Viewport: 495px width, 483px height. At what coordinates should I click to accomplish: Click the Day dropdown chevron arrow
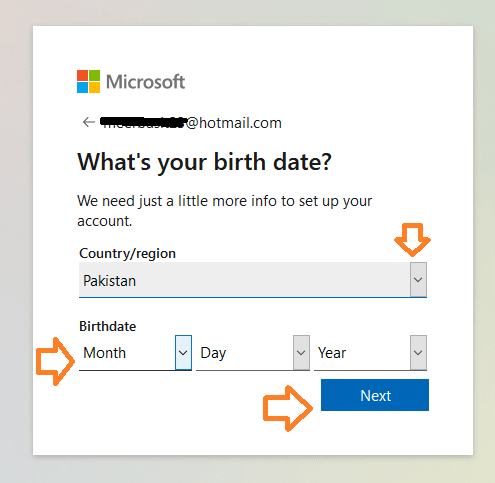(x=301, y=353)
